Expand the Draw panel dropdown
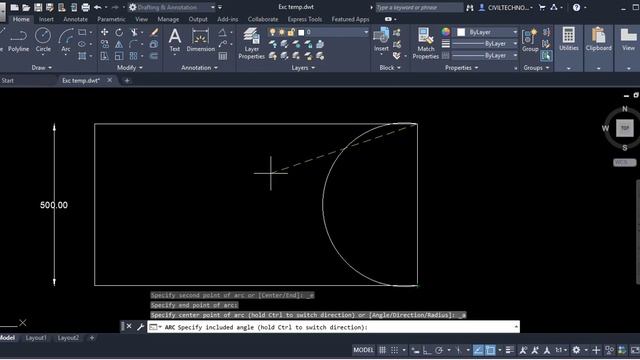The width and height of the screenshot is (640, 360). click(42, 68)
